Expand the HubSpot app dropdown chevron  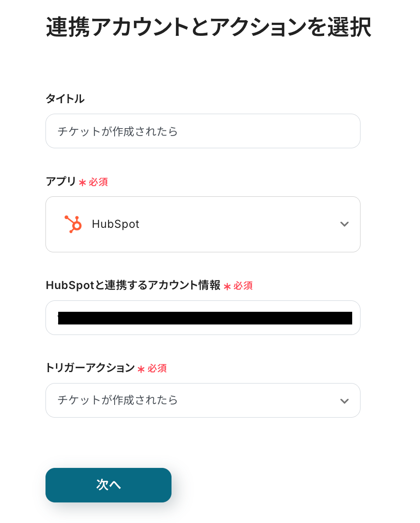[344, 224]
